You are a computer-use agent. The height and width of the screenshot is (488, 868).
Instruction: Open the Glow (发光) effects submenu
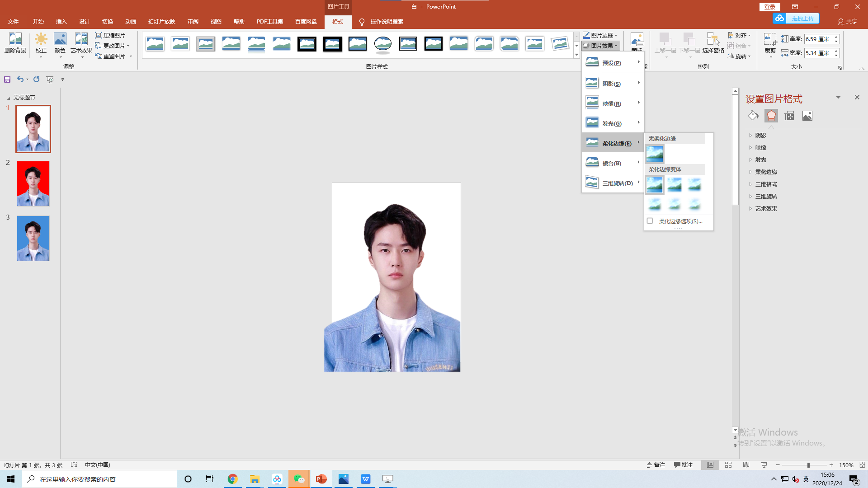612,123
